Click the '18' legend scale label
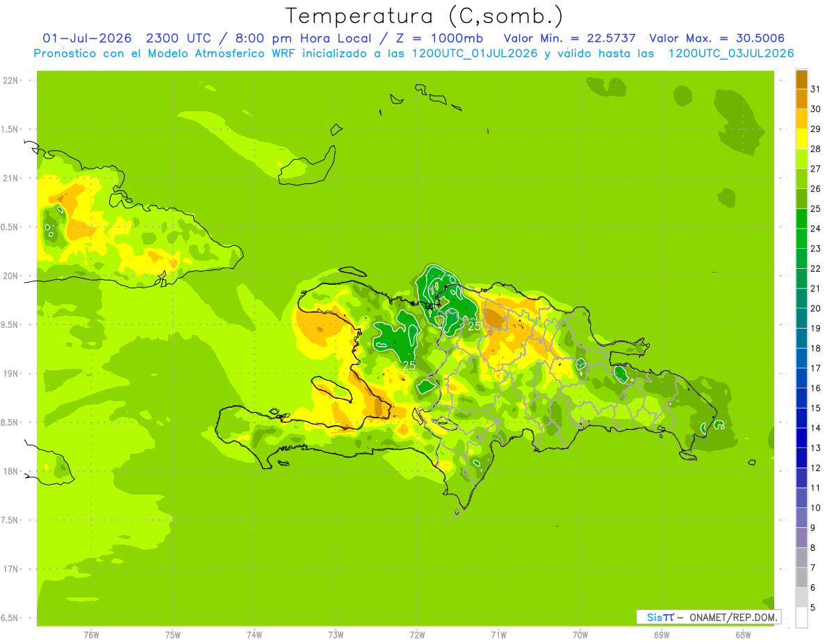The height and width of the screenshot is (644, 834). coord(815,348)
